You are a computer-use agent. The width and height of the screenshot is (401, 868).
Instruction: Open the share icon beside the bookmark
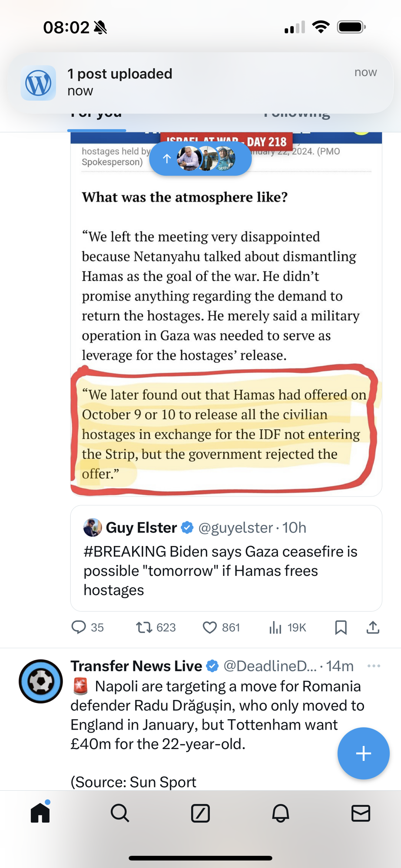[373, 628]
